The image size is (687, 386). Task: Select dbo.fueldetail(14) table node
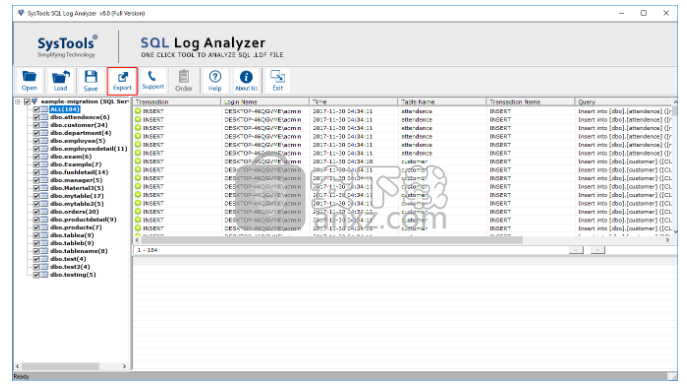(79, 172)
